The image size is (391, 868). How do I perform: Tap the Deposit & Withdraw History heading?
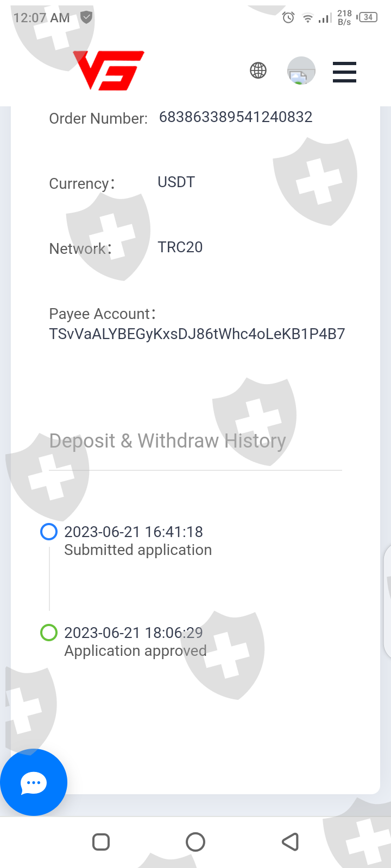pos(167,441)
